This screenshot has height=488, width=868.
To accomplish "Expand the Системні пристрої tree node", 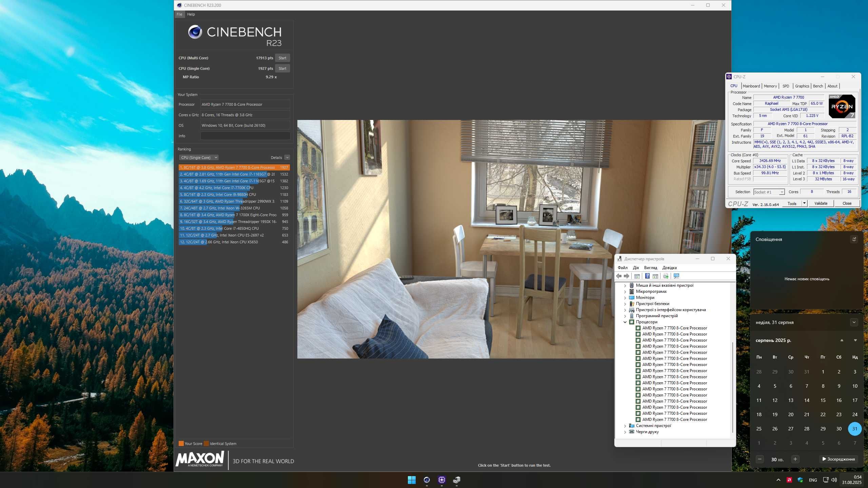I will pyautogui.click(x=625, y=426).
